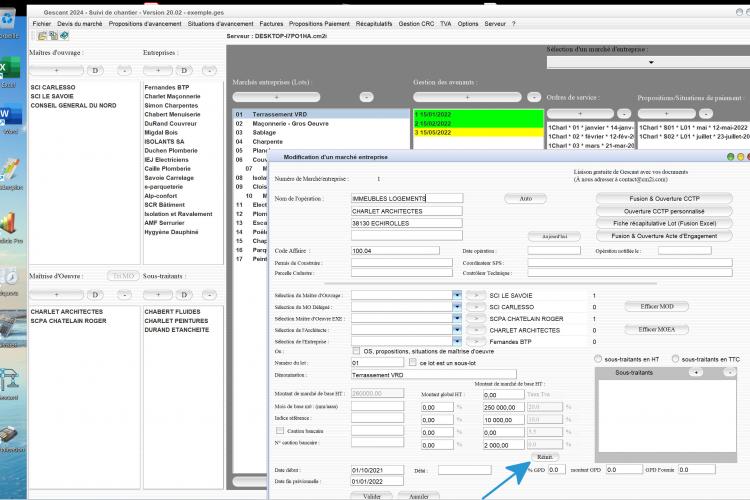Remove an avenant with the minus button
Screen dimensions: 750x500
click(534, 97)
